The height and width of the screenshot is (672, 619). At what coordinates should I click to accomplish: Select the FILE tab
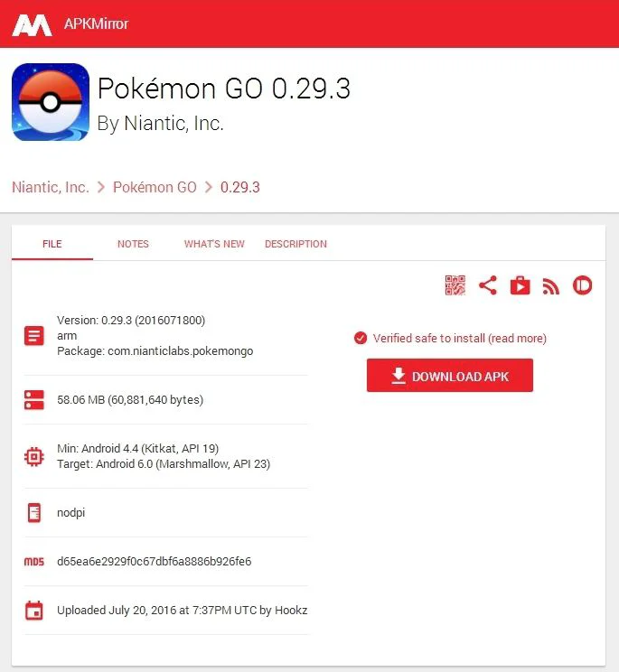point(52,244)
